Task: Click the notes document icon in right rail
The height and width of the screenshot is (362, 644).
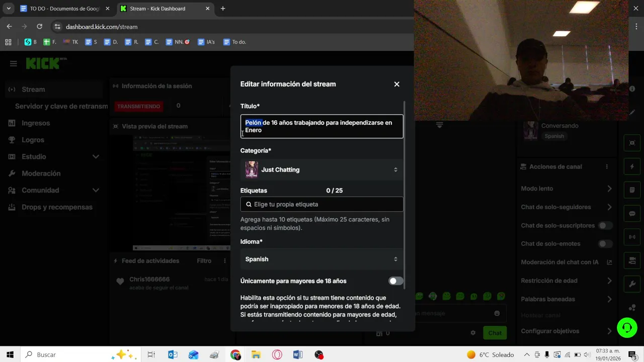Action: click(632, 190)
